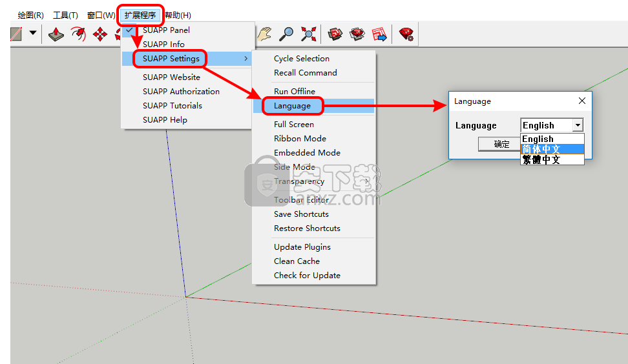Open SUAPP Help entry

(x=186, y=119)
